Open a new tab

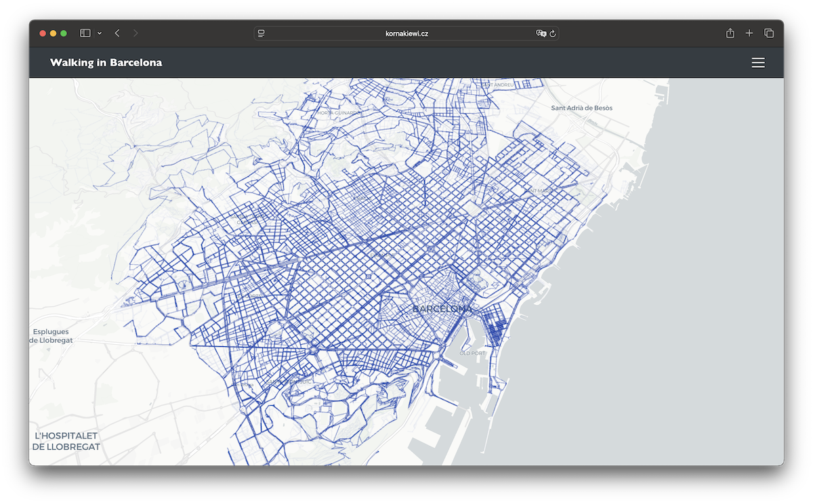(749, 33)
